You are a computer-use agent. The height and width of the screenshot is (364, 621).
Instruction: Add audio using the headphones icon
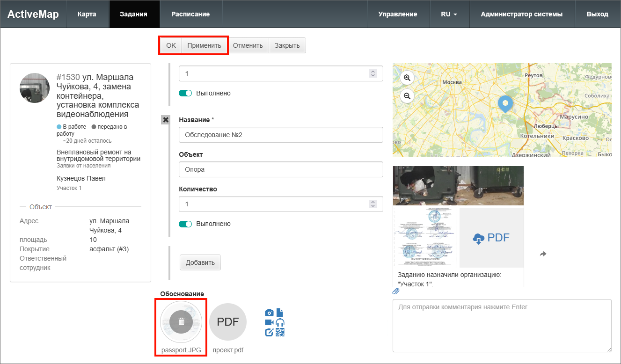point(280,322)
